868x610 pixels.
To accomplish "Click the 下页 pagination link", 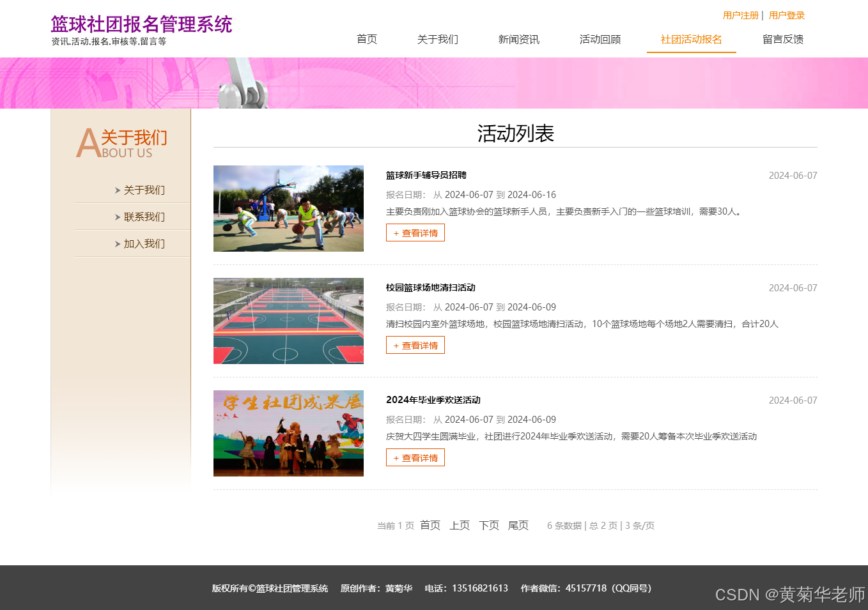I will (x=489, y=525).
